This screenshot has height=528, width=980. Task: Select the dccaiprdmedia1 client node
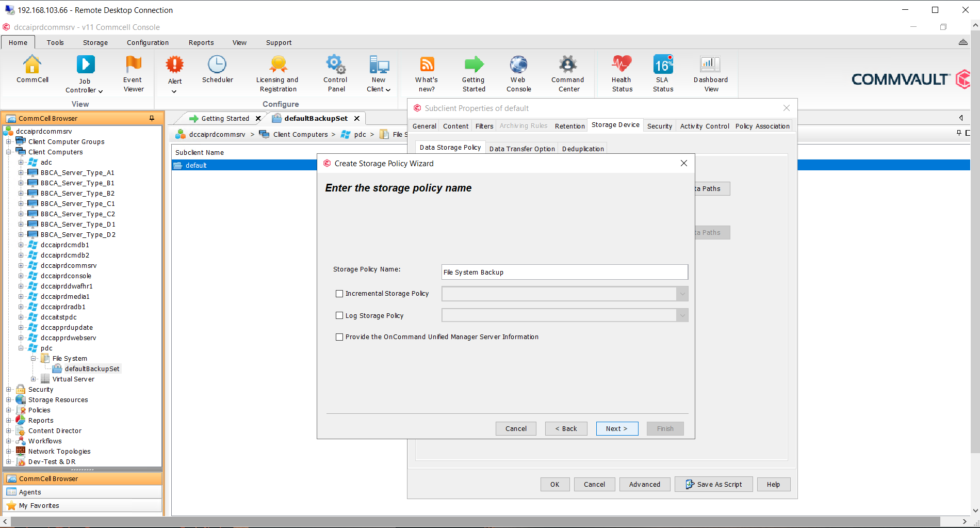click(x=65, y=296)
